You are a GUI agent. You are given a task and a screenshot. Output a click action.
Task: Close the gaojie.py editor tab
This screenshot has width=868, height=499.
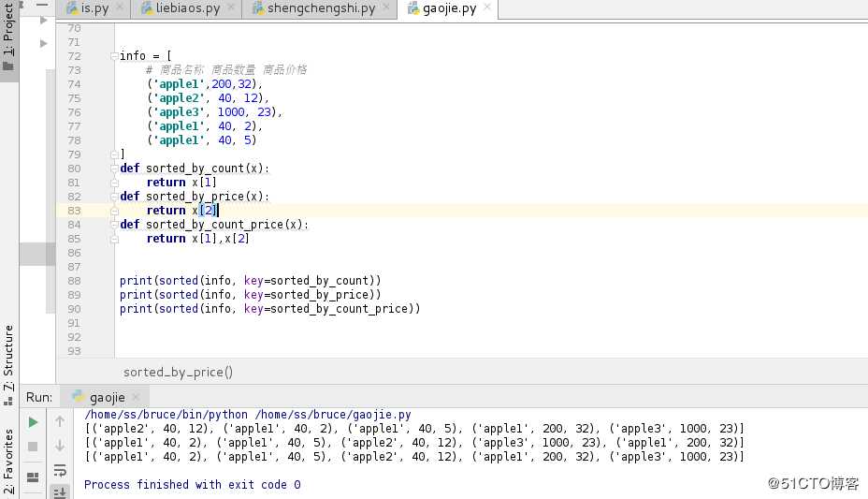point(486,7)
